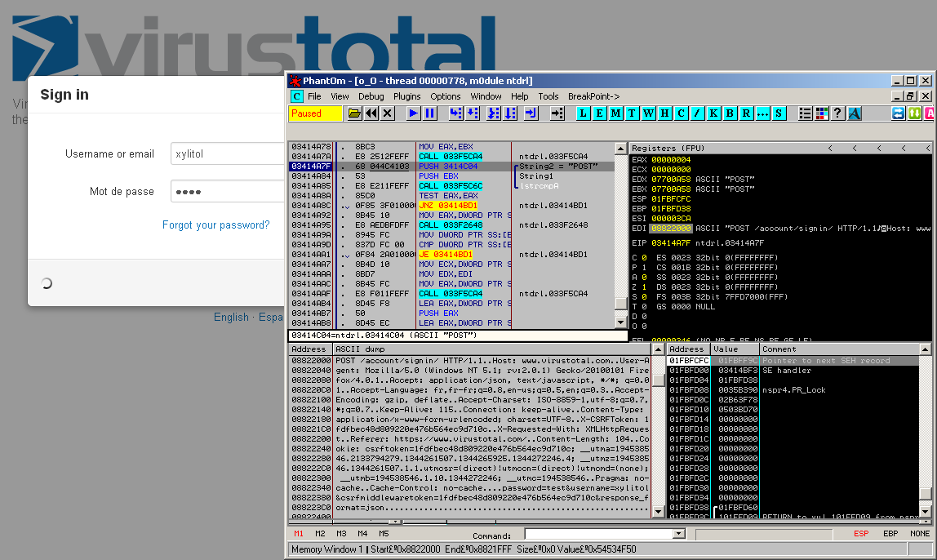Click the Trace Over toolbar icon
The image size is (937, 560).
point(510,113)
